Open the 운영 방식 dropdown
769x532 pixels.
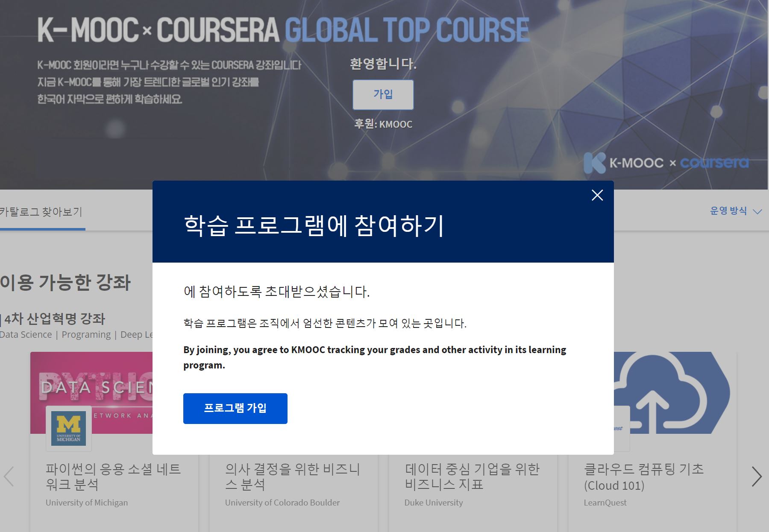736,211
